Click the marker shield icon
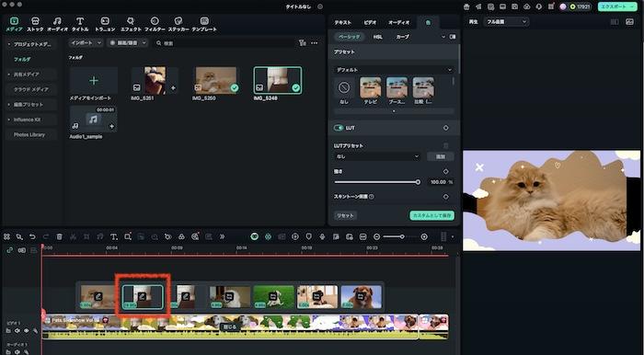 [309, 236]
